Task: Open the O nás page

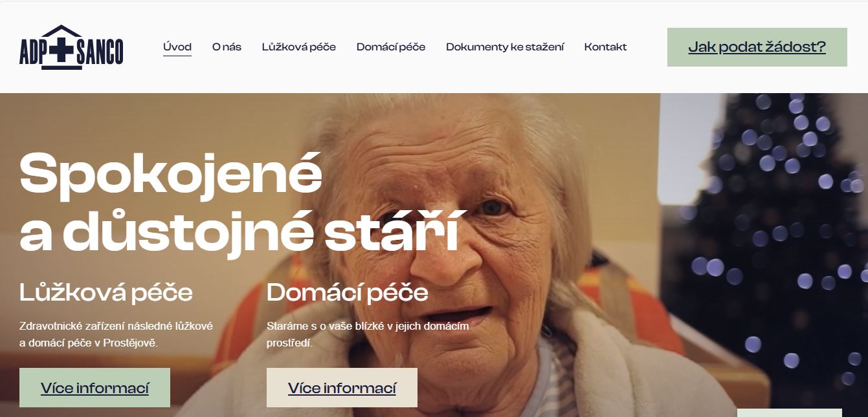Action: coord(227,47)
